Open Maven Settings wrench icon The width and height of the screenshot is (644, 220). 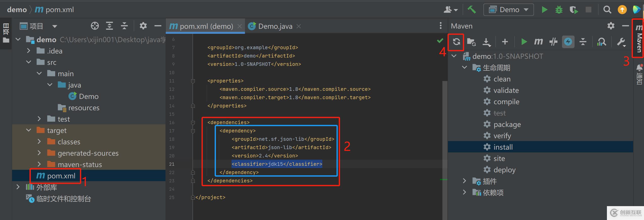(621, 42)
